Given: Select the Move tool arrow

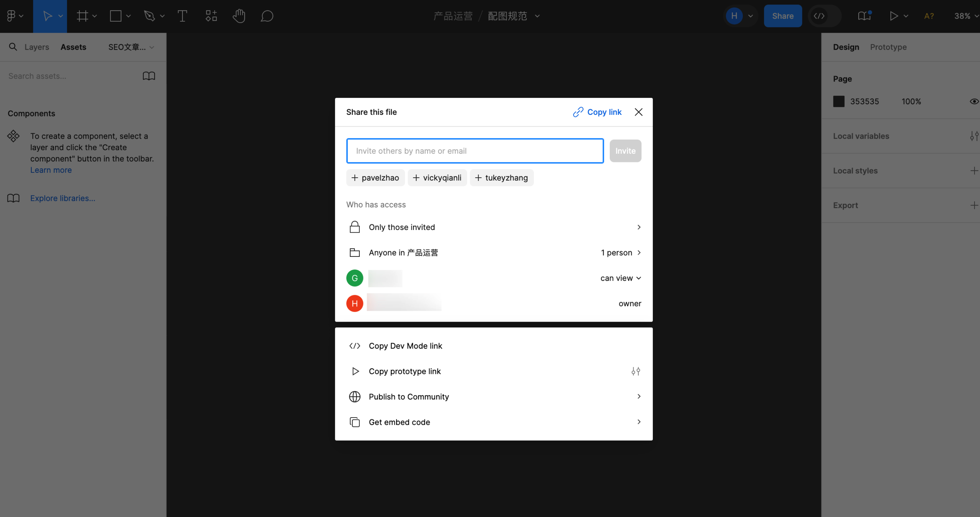Looking at the screenshot, I should (47, 16).
